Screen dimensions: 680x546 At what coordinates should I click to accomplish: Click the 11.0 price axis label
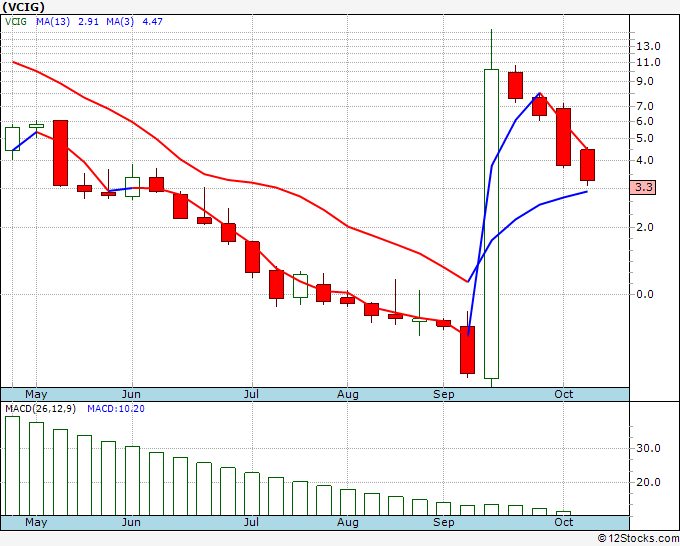(648, 62)
